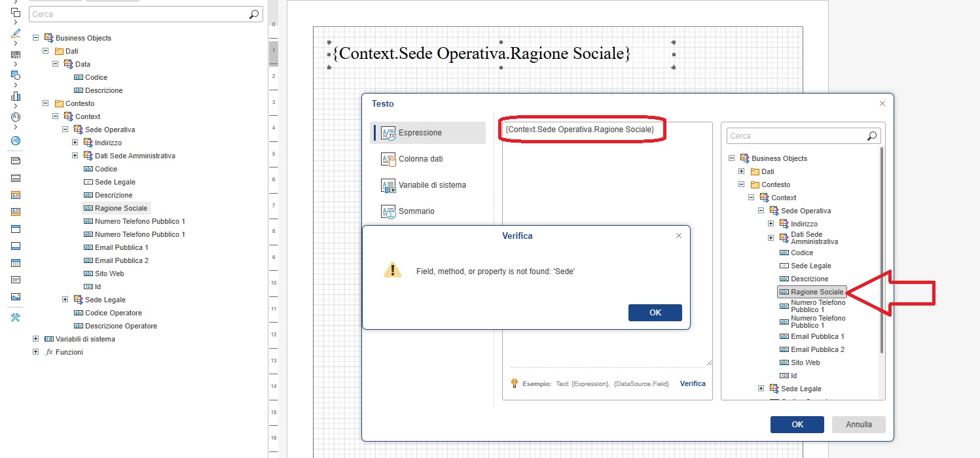This screenshot has width=980, height=458.
Task: Select the barcode component in left toolbar
Action: point(16,54)
